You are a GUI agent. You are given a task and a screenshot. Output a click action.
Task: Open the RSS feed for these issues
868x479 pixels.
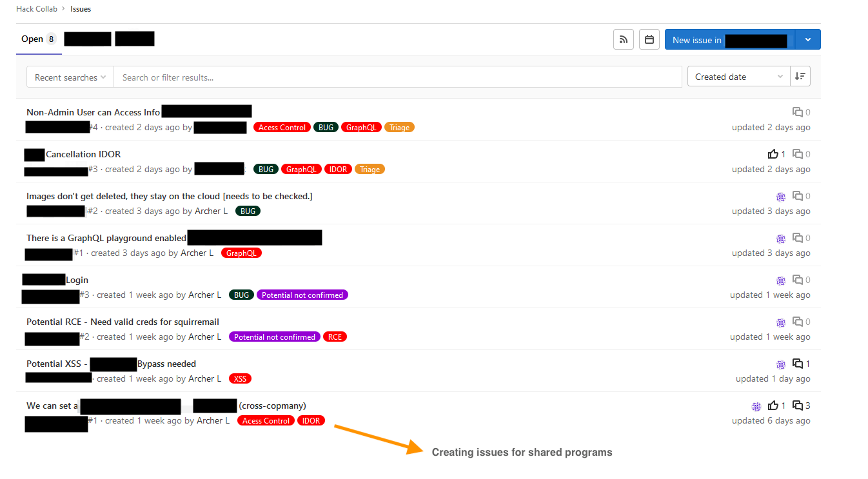(x=623, y=39)
